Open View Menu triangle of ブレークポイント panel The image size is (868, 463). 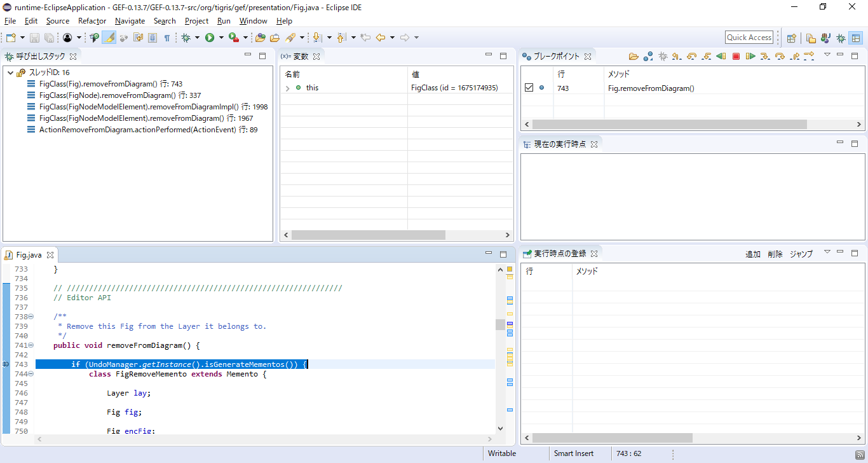tap(827, 55)
